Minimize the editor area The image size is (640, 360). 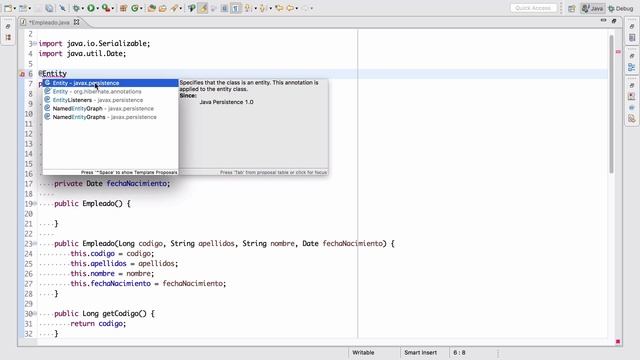pos(603,20)
